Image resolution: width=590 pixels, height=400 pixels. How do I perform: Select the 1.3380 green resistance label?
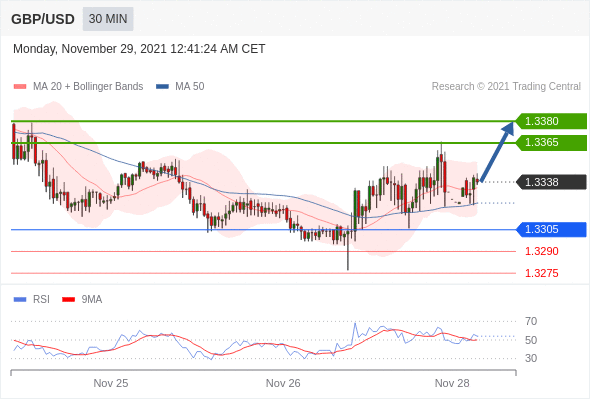(551, 121)
